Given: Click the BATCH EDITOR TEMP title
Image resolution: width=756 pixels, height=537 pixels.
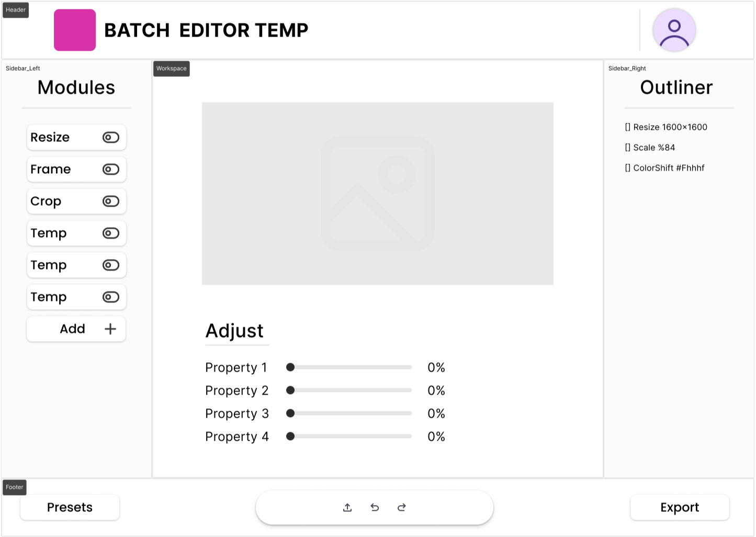Looking at the screenshot, I should (206, 30).
